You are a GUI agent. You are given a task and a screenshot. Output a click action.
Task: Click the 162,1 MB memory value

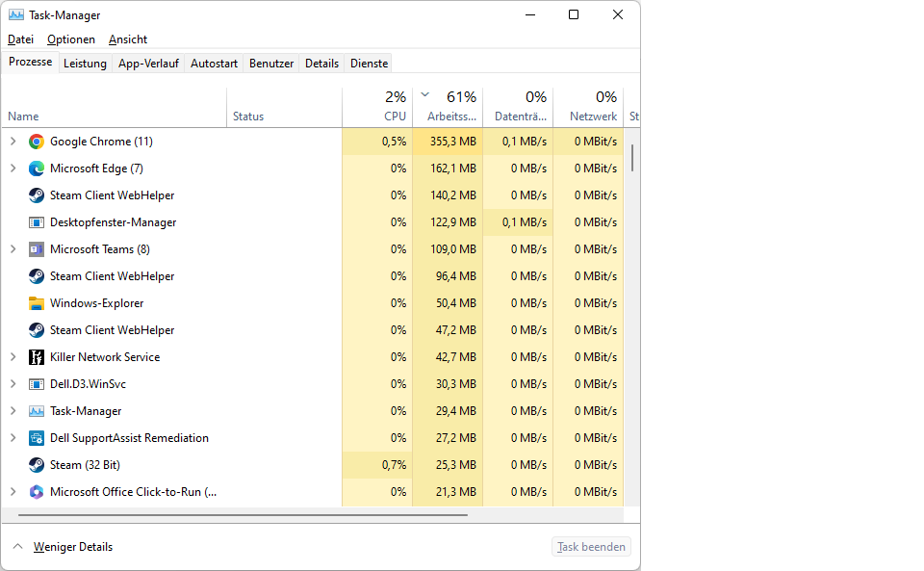[453, 169]
